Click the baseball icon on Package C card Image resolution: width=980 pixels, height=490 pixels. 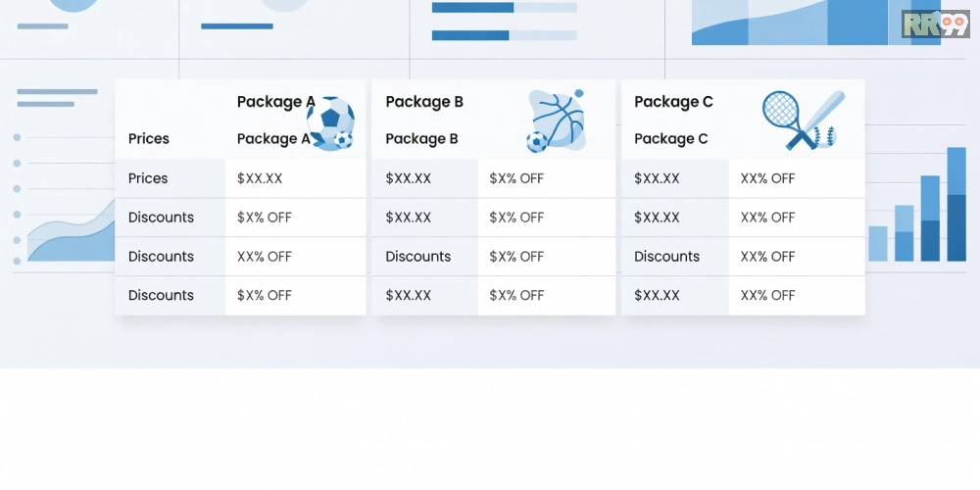824,135
